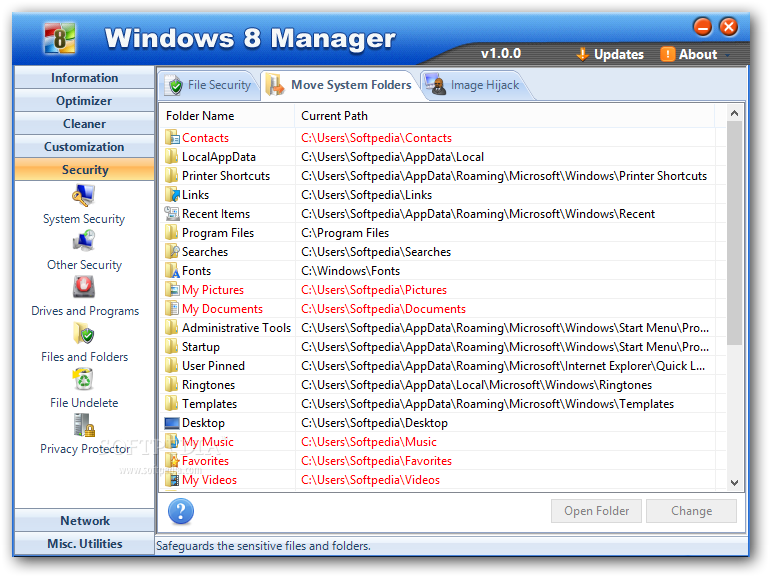Click the Fonts folder icon
The width and height of the screenshot is (770, 577).
pos(172,271)
